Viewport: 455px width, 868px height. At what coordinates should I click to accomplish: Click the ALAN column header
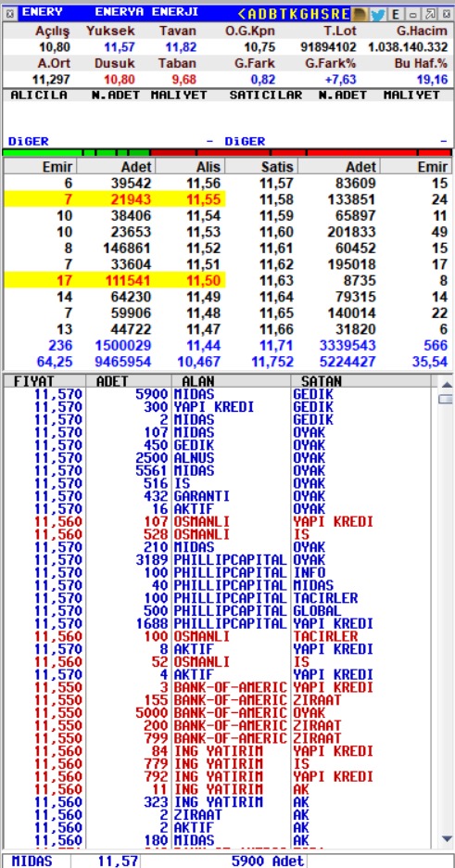(x=231, y=381)
